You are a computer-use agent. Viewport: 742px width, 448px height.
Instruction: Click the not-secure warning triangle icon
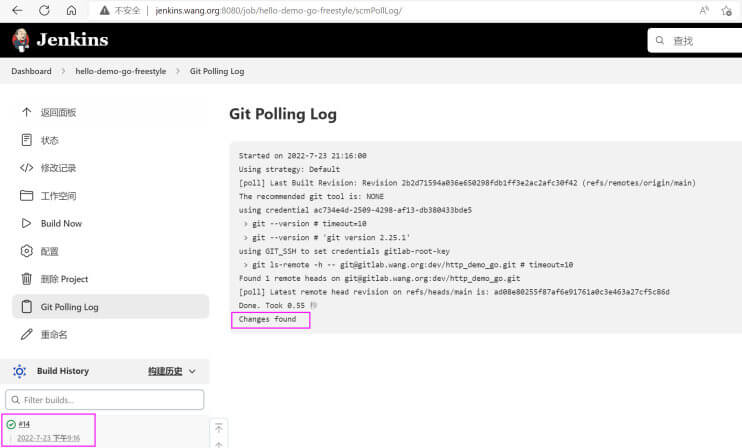pyautogui.click(x=105, y=10)
